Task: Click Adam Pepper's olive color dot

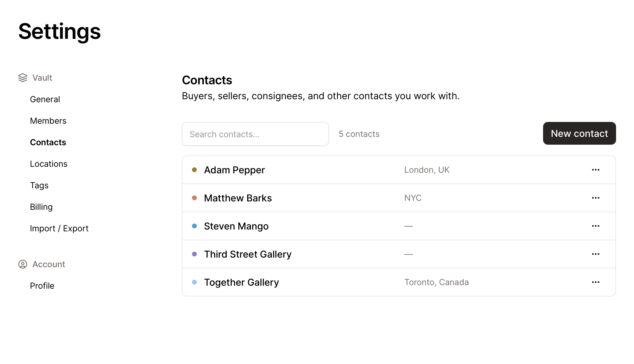Action: 194,170
